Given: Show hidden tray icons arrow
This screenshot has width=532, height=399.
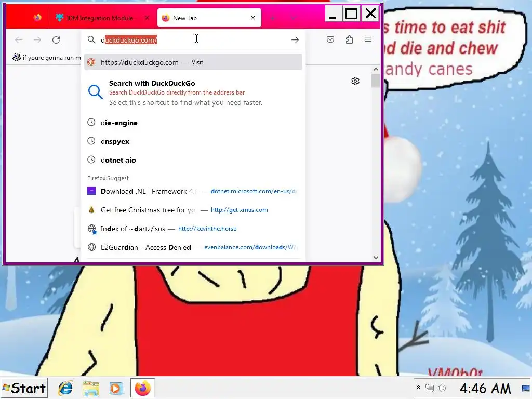Looking at the screenshot, I should (418, 388).
